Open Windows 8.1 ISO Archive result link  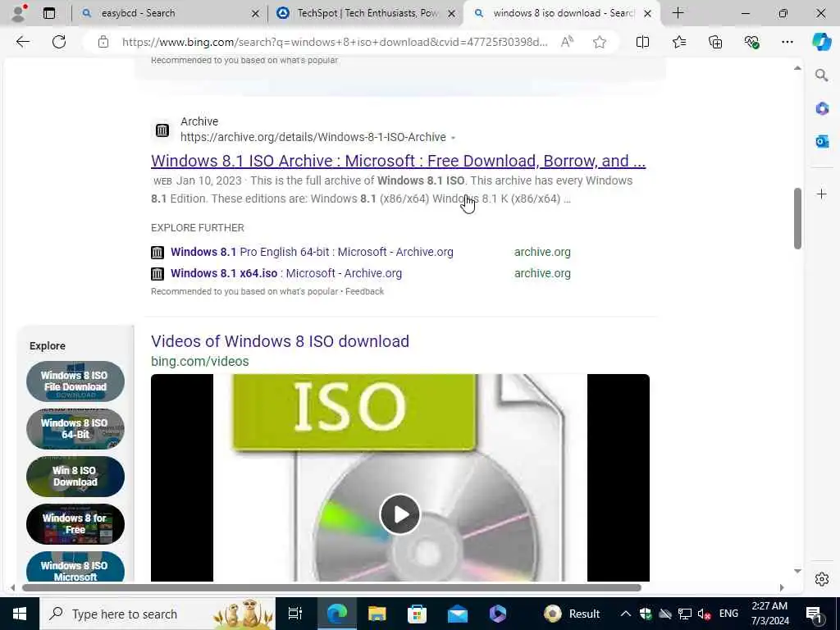(398, 161)
